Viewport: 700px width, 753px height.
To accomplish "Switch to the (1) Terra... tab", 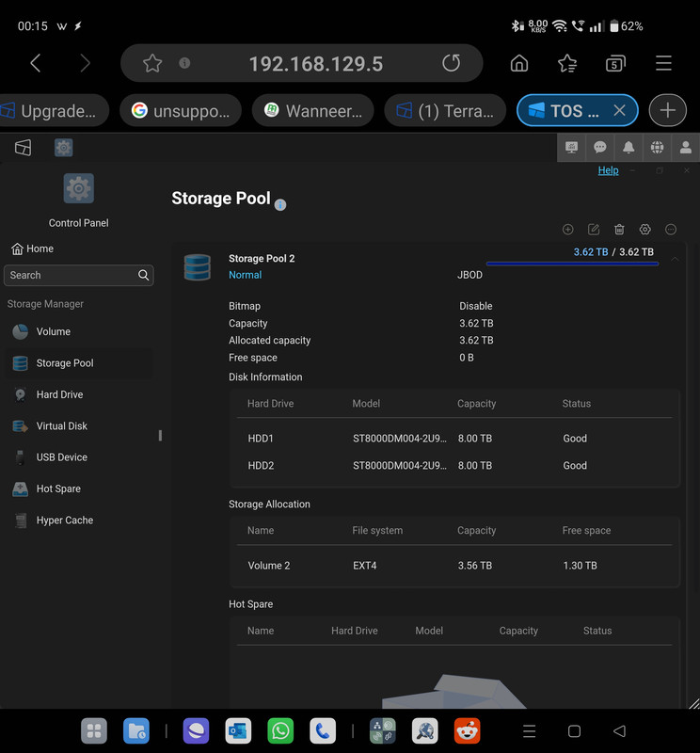I will [x=445, y=110].
